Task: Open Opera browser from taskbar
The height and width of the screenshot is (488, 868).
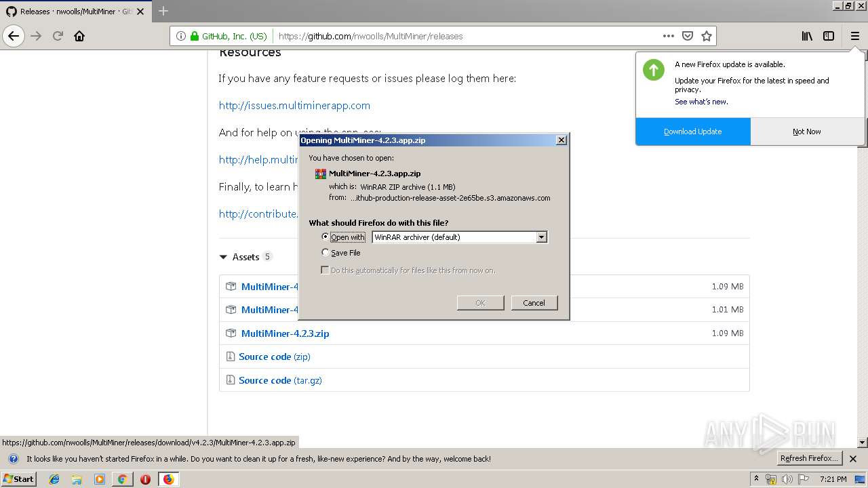Action: (145, 479)
